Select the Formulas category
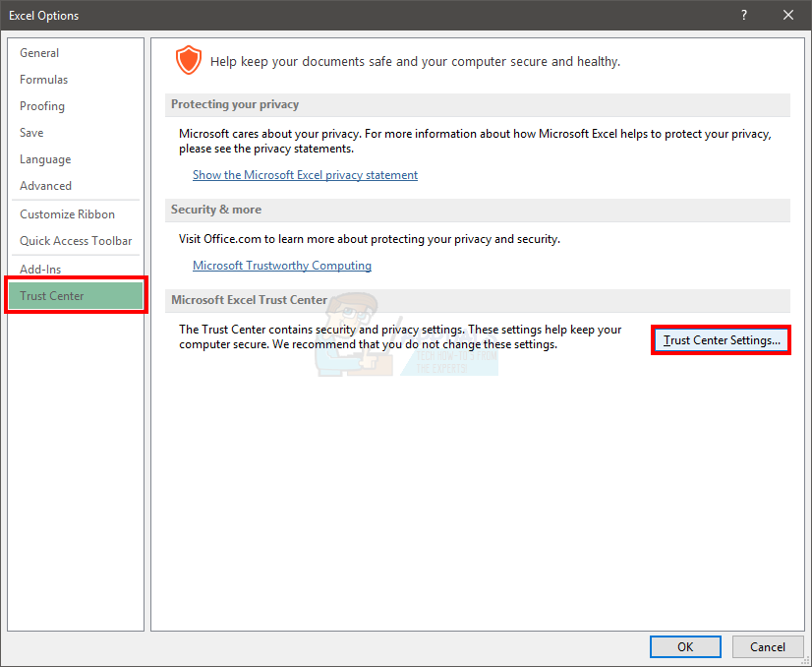Image resolution: width=812 pixels, height=667 pixels. [x=44, y=80]
